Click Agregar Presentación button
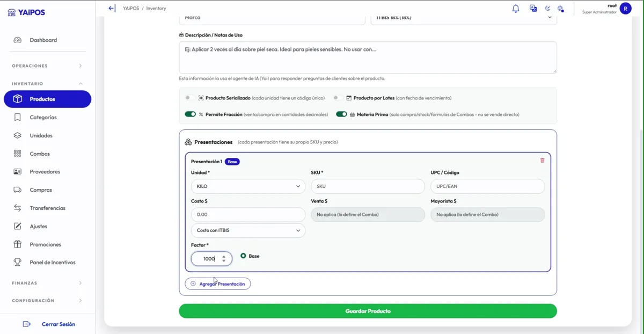Screen dimensions: 644x334 coord(218,284)
